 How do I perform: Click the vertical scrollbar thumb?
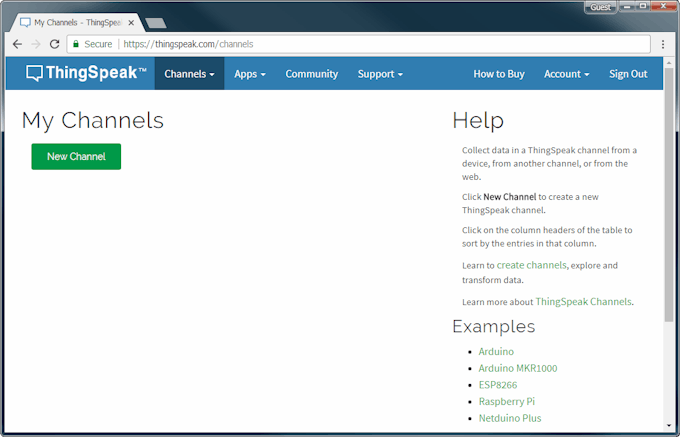[x=668, y=194]
